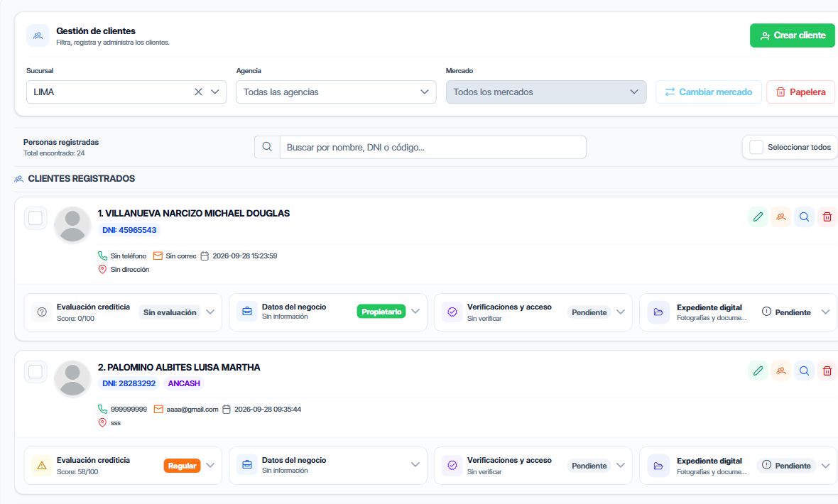Screen dimensions: 838x504
Task: Click the Cambiar mercado button
Action: coord(709,92)
